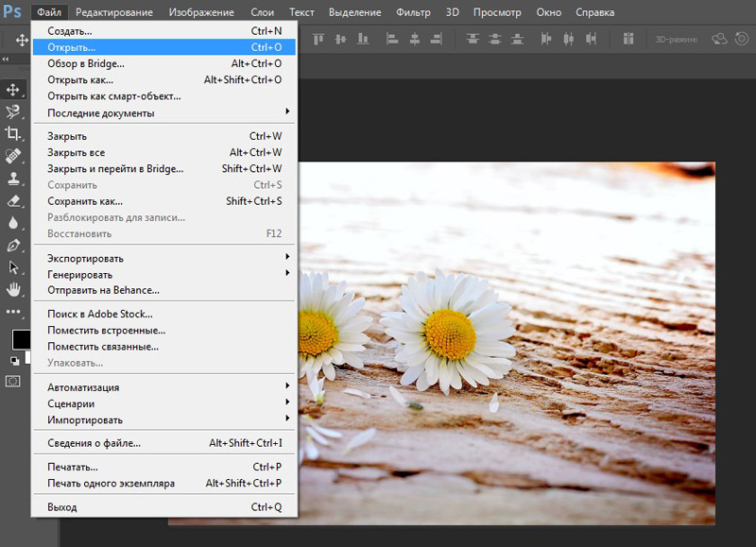
Task: Select the Pen tool
Action: point(13,245)
